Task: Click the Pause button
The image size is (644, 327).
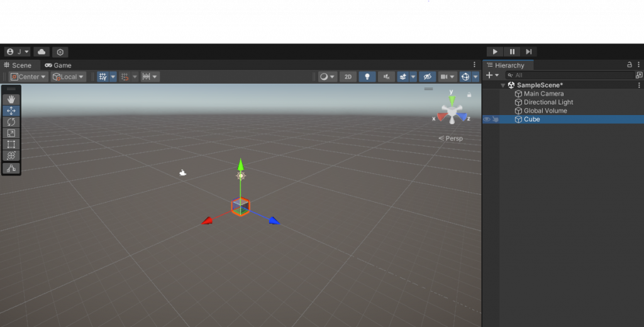Action: tap(512, 52)
